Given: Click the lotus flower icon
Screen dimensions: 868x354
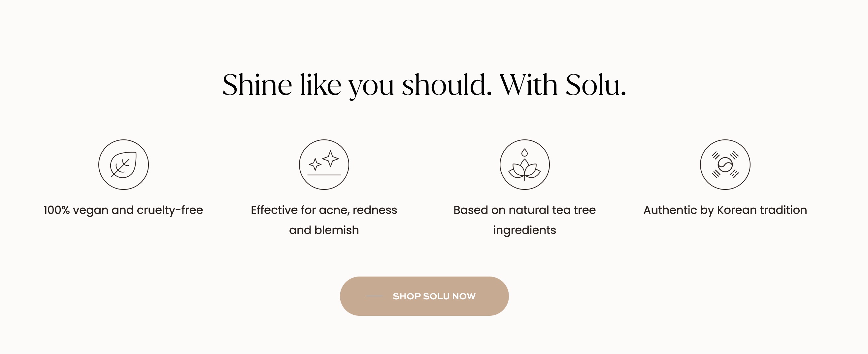Looking at the screenshot, I should 524,164.
